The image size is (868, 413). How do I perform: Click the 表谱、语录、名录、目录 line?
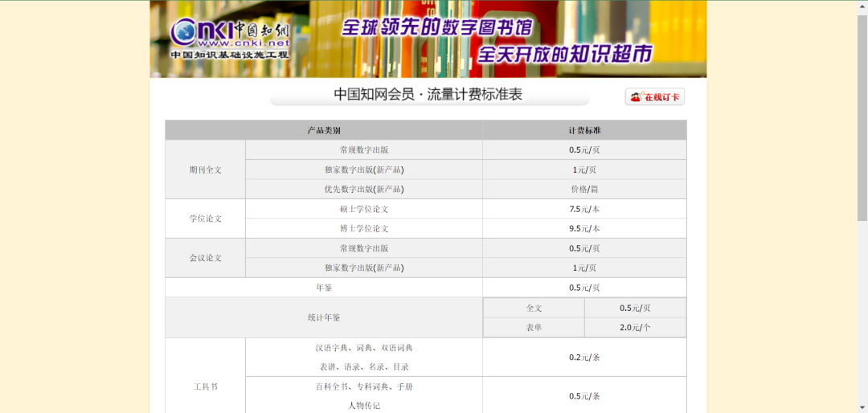(x=364, y=367)
